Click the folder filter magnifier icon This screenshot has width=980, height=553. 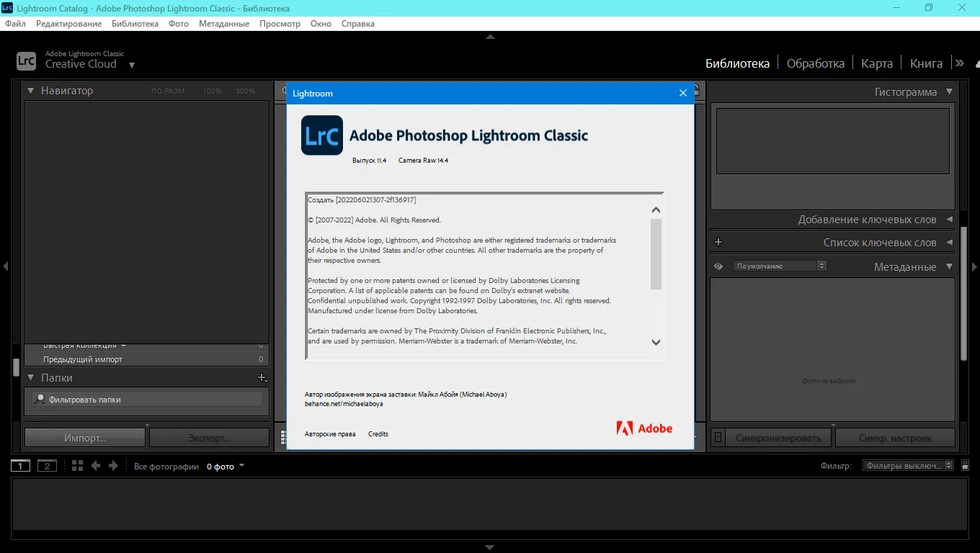tap(40, 399)
